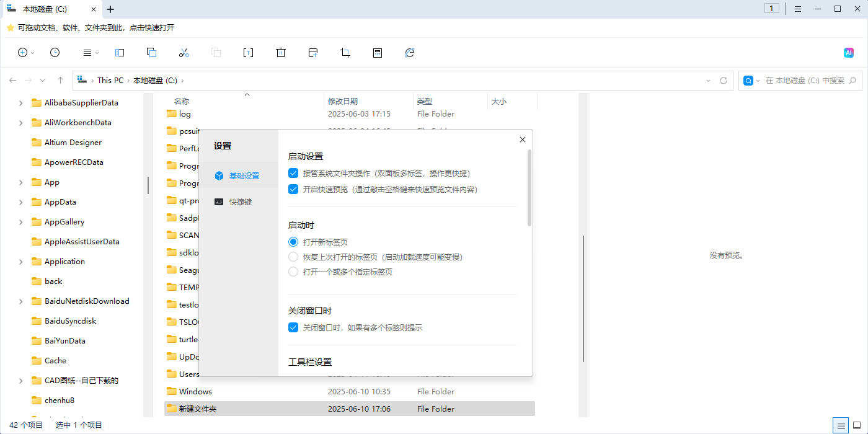
Task: Click the Delete trash icon
Action: click(281, 53)
